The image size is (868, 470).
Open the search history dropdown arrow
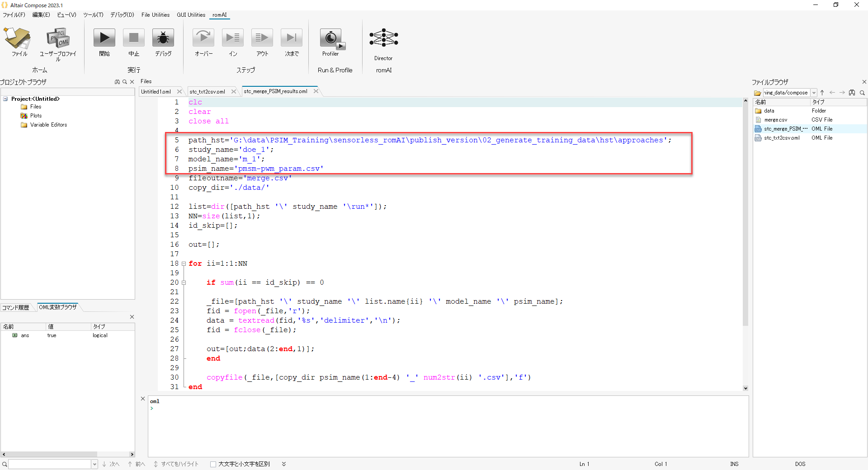pos(94,464)
